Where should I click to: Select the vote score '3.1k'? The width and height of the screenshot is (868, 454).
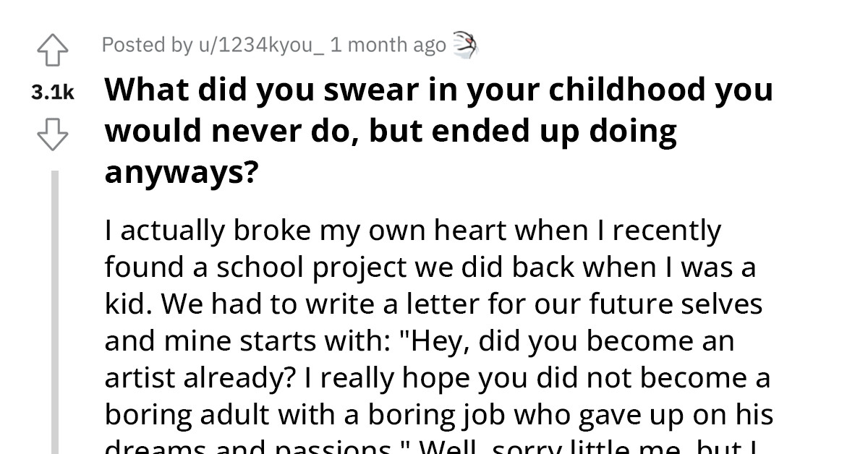(x=52, y=91)
